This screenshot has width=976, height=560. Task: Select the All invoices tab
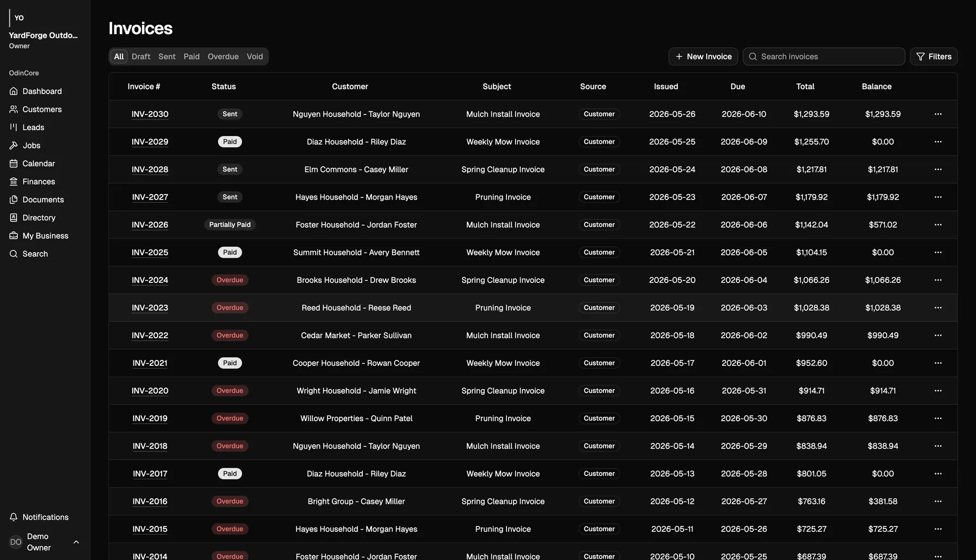119,56
